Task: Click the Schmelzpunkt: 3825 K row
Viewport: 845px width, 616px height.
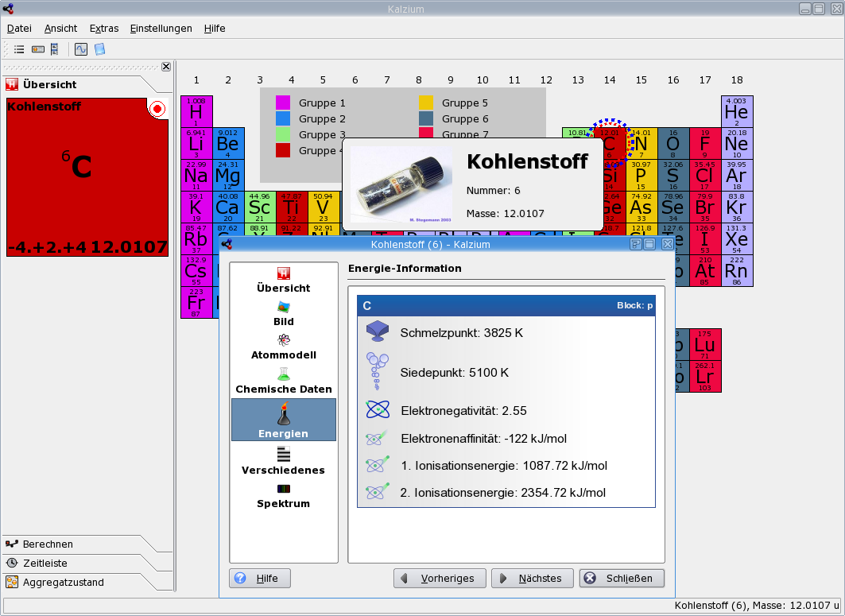Action: point(506,332)
